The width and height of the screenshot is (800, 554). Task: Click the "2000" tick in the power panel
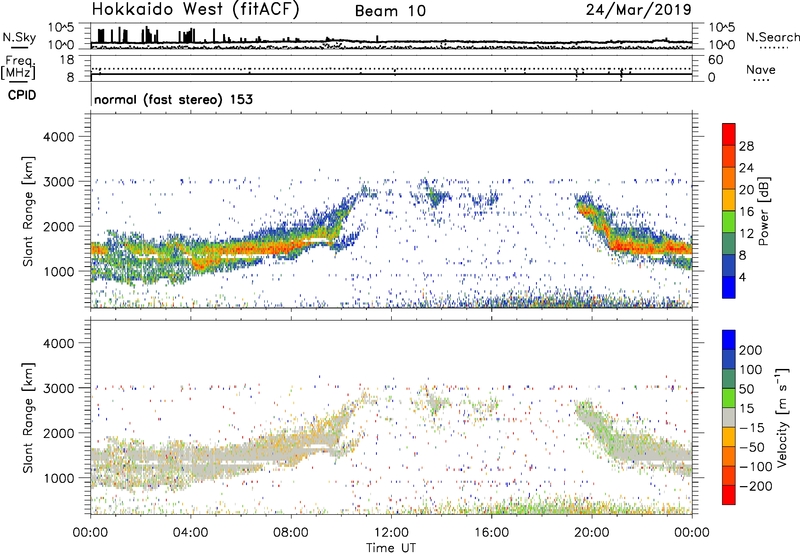tap(58, 226)
